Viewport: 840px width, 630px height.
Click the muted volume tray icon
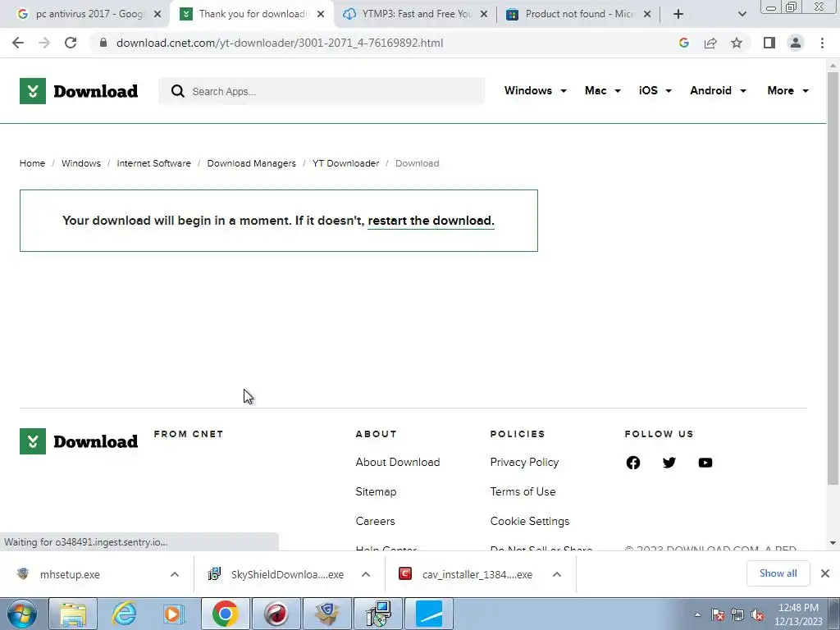point(757,615)
